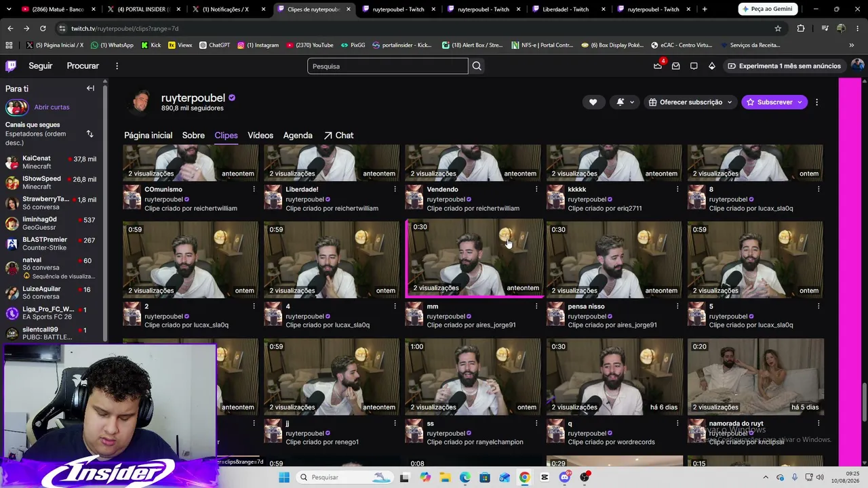The height and width of the screenshot is (488, 868).
Task: Play the pensa nisso clip thumbnail
Action: pos(614,260)
